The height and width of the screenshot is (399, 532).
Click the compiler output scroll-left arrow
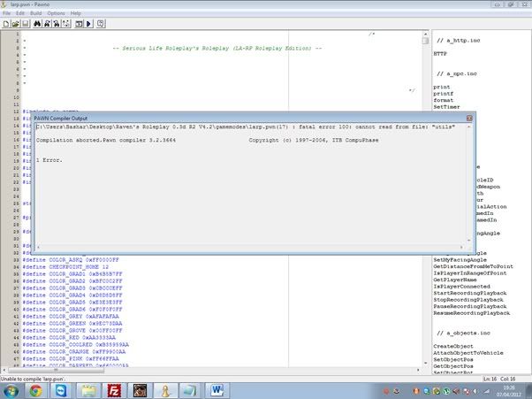coord(38,247)
